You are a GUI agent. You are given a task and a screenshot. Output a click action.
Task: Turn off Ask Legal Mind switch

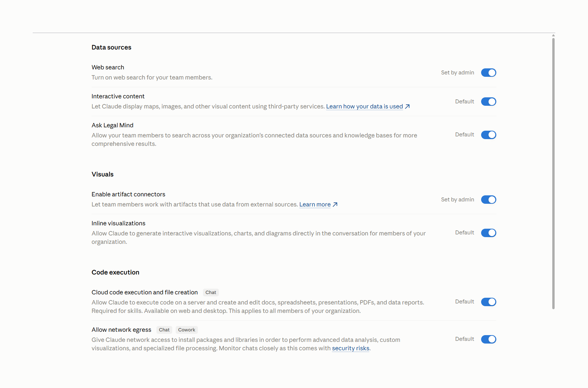click(489, 135)
